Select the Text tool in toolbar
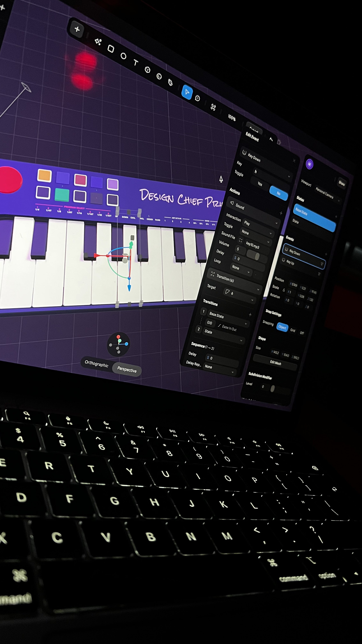 (x=136, y=62)
